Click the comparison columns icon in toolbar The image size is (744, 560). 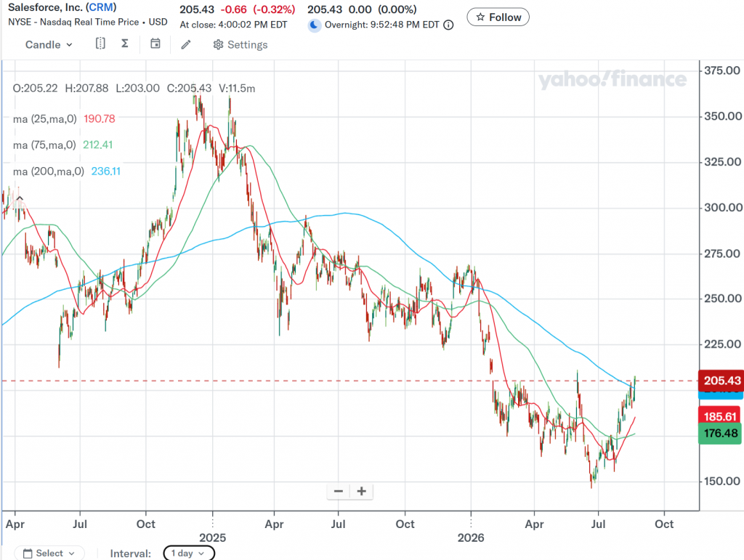click(100, 44)
